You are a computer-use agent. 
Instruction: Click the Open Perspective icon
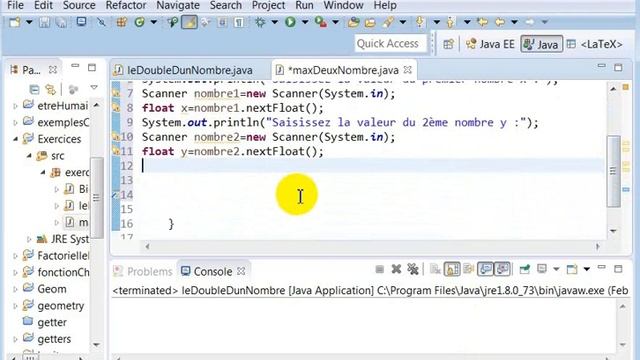[x=448, y=44]
